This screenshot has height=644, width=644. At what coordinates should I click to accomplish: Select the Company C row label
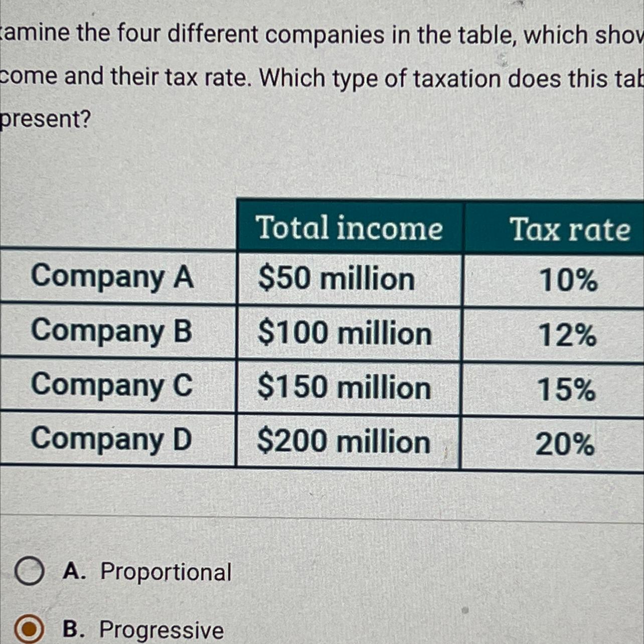tap(111, 385)
